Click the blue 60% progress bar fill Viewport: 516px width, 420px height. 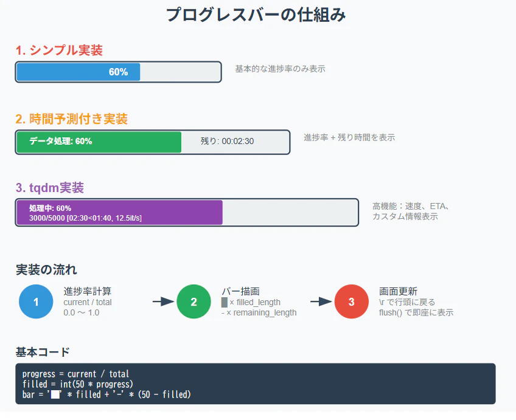tap(78, 72)
